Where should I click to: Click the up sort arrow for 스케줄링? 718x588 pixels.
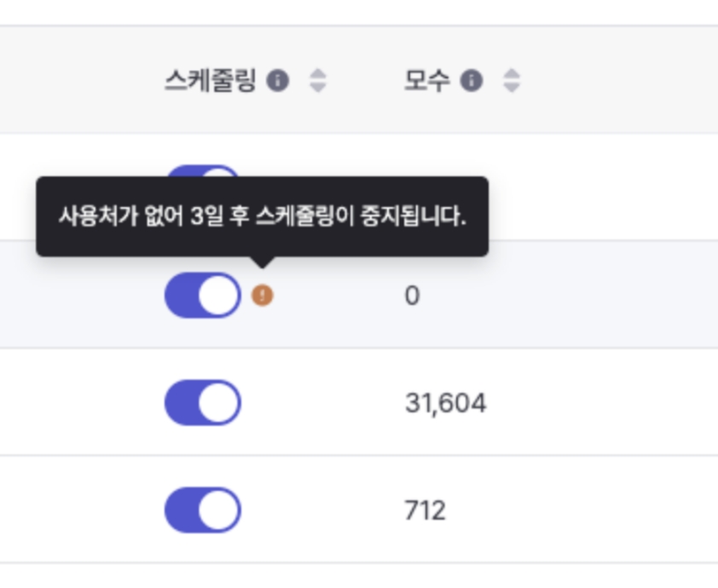click(x=317, y=75)
